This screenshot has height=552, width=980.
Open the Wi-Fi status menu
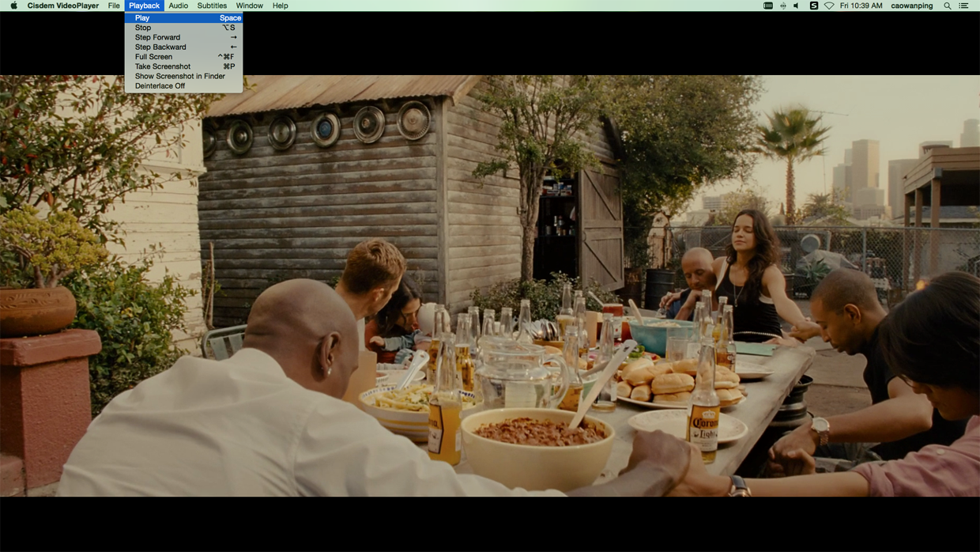pyautogui.click(x=829, y=6)
